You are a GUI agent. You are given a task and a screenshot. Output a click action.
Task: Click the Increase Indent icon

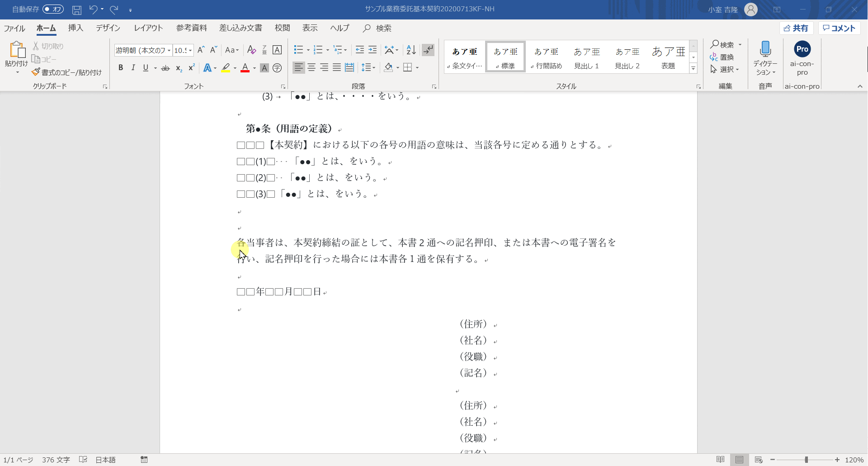coord(372,50)
